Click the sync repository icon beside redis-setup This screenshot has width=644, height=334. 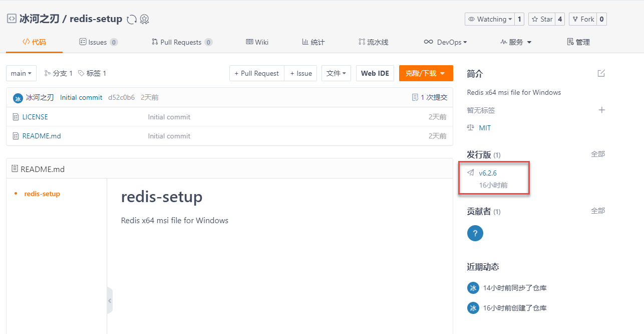coord(132,20)
